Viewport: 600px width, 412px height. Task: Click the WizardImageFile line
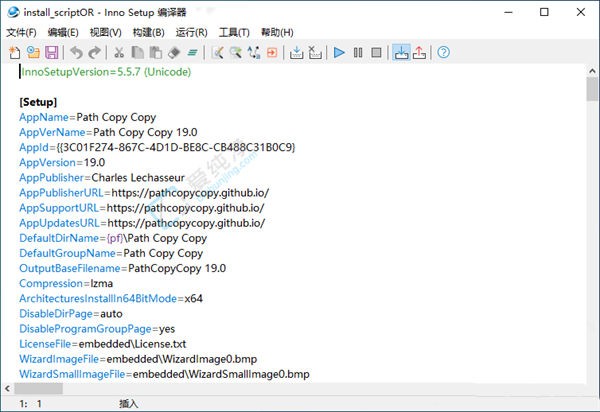(x=138, y=359)
